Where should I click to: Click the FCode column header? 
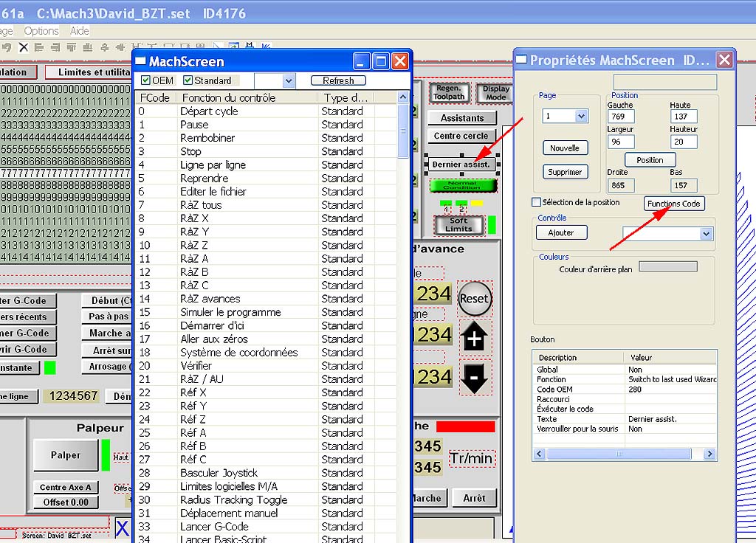[156, 98]
